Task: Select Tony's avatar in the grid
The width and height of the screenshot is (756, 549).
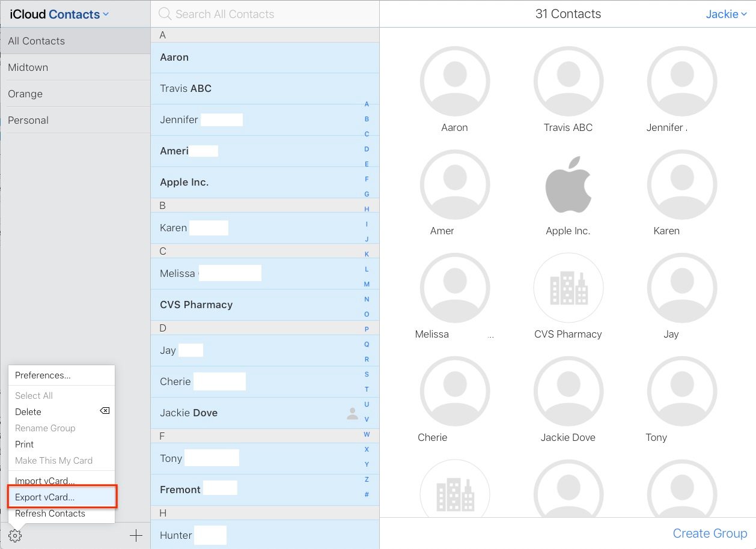Action: [x=682, y=391]
